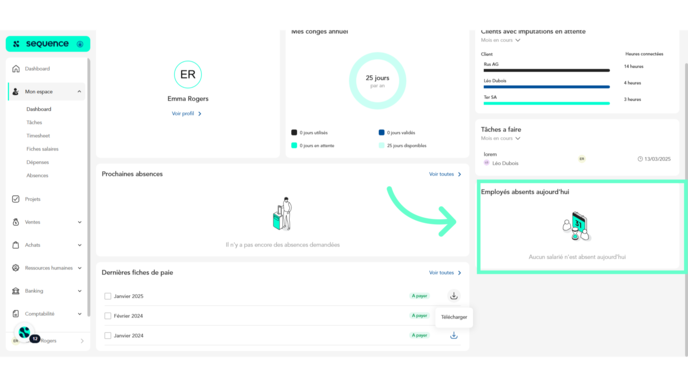Viewport: 688px width, 387px height.
Task: Click the 14 heures value for Rus AG
Action: click(634, 67)
